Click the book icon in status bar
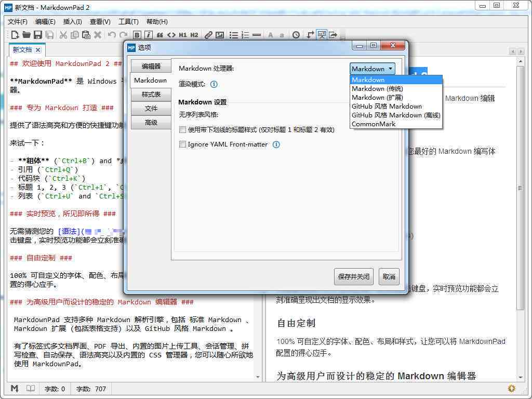This screenshot has width=532, height=399. (x=31, y=389)
